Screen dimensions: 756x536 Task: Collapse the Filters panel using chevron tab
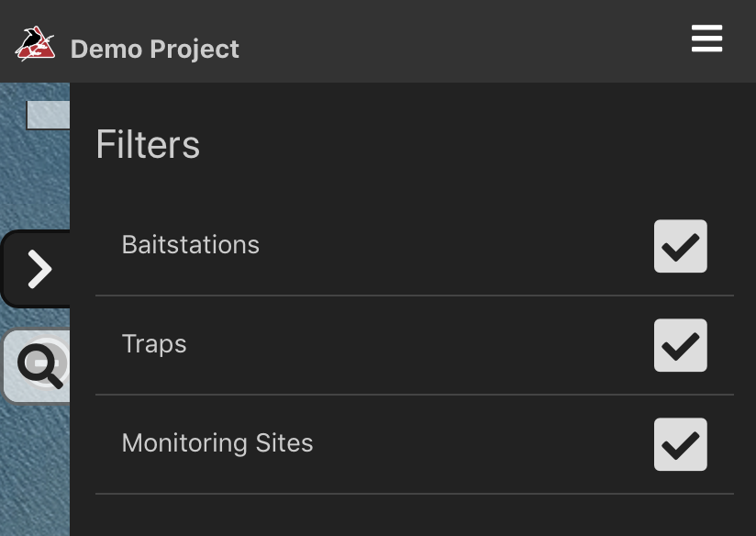click(36, 269)
